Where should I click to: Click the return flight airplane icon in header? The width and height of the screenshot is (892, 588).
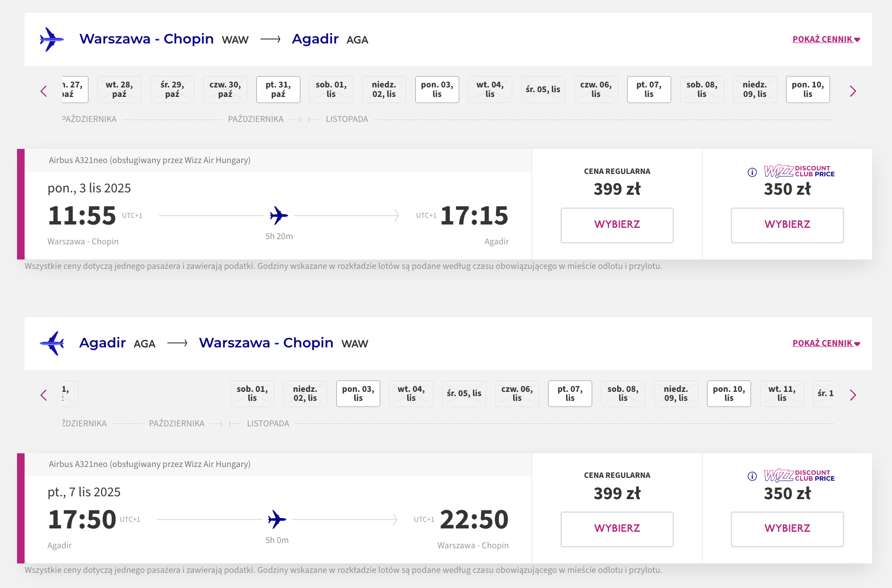(x=52, y=343)
